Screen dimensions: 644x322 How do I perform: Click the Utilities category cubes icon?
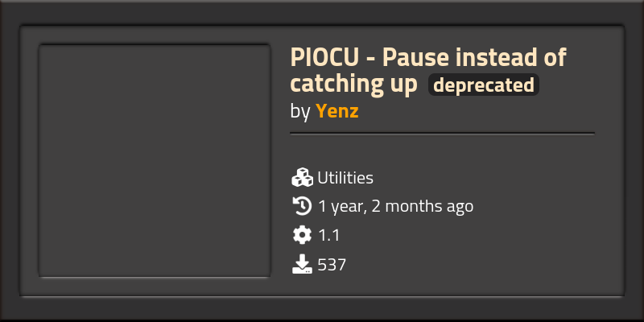302,178
